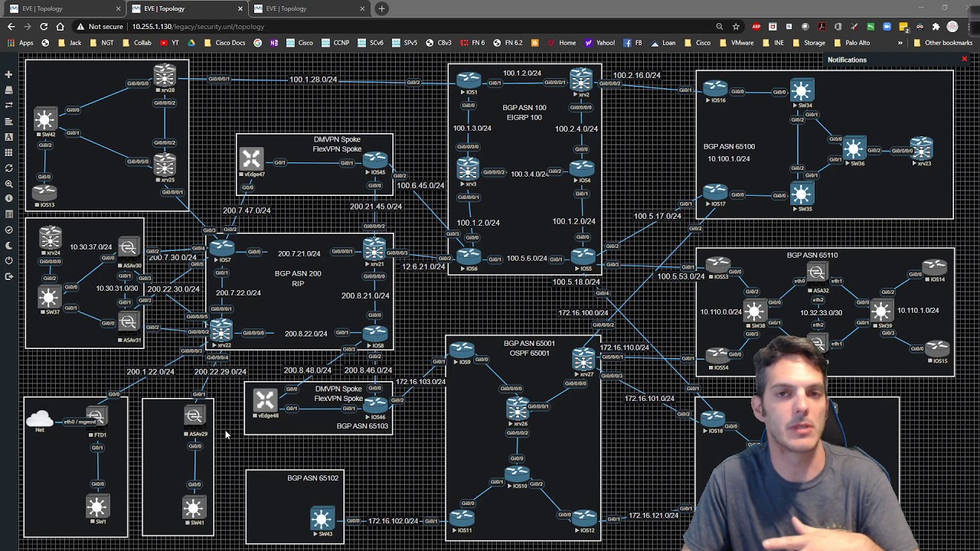Reload the page with the browser button
This screenshot has width=980, height=551.
(44, 26)
